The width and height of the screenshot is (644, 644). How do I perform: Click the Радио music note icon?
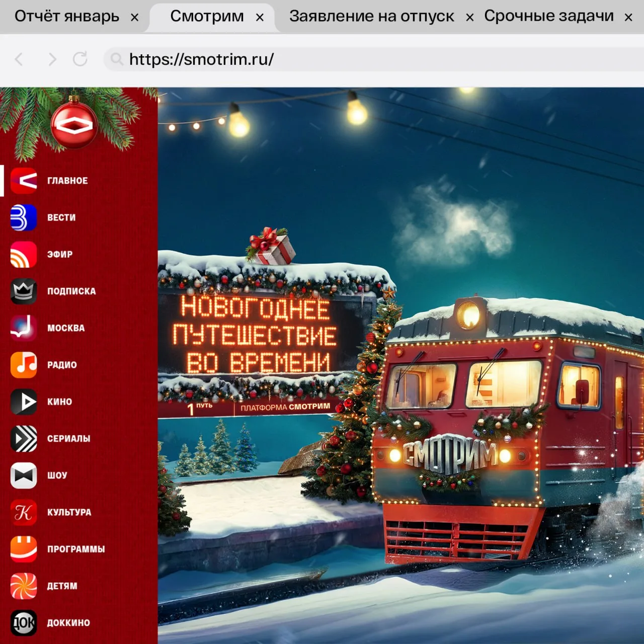24,365
